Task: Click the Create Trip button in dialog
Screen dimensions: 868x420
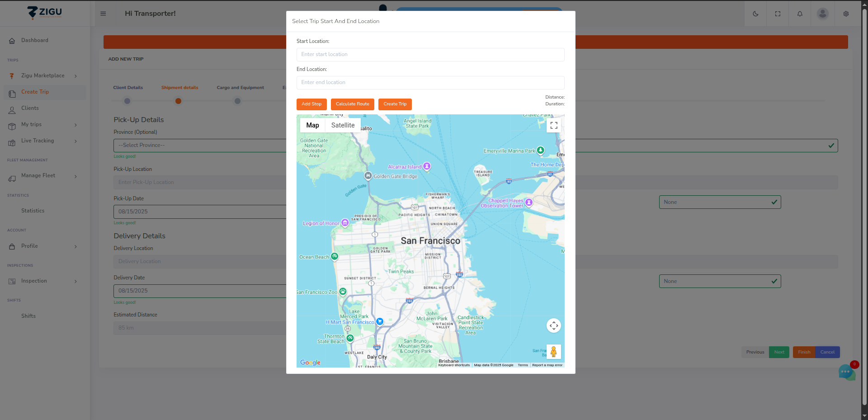Action: pyautogui.click(x=395, y=104)
